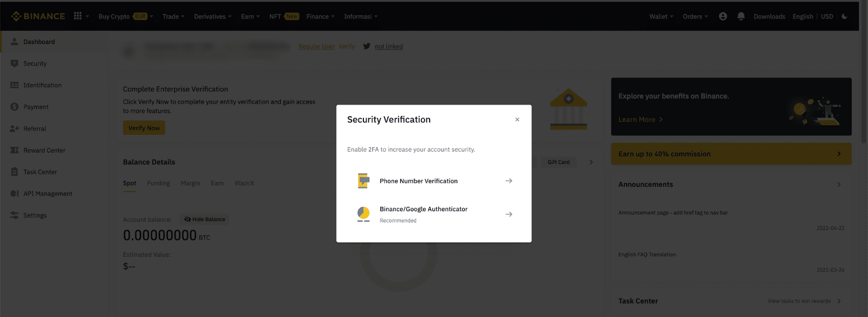
Task: Click the bank building illustration
Action: click(569, 109)
